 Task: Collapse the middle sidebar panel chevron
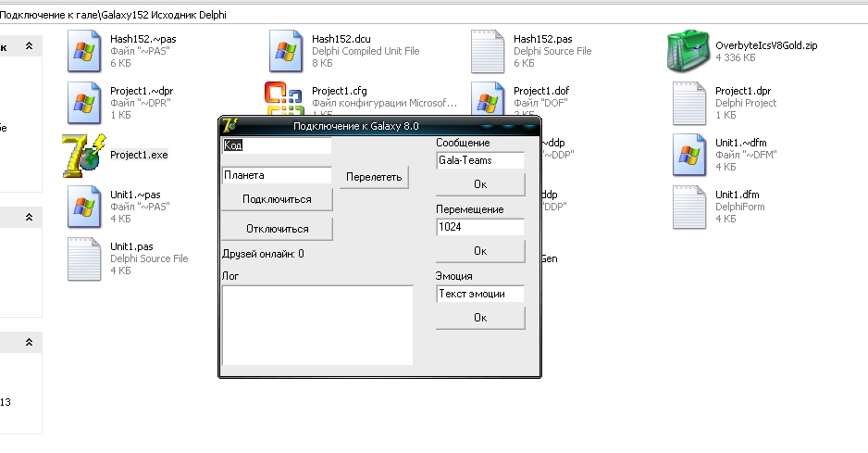pos(29,218)
